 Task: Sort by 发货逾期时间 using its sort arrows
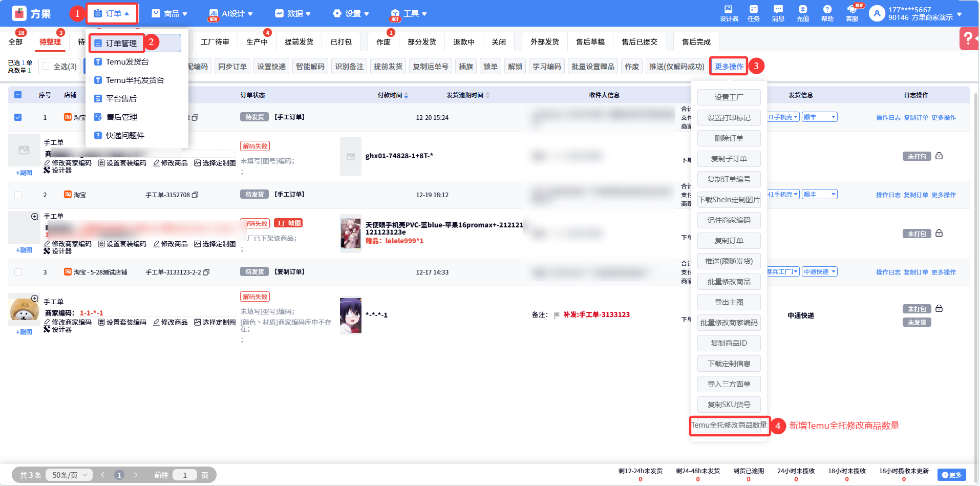coord(487,95)
